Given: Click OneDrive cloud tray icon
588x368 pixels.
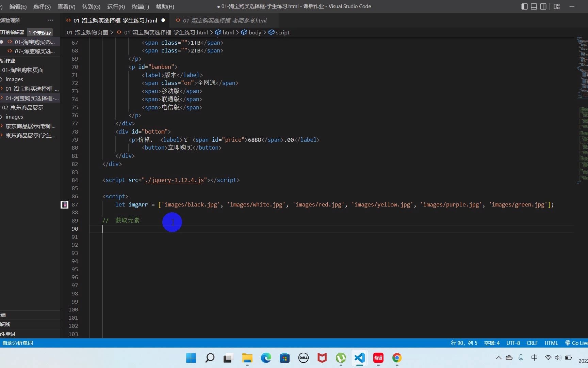Looking at the screenshot, I should point(509,358).
